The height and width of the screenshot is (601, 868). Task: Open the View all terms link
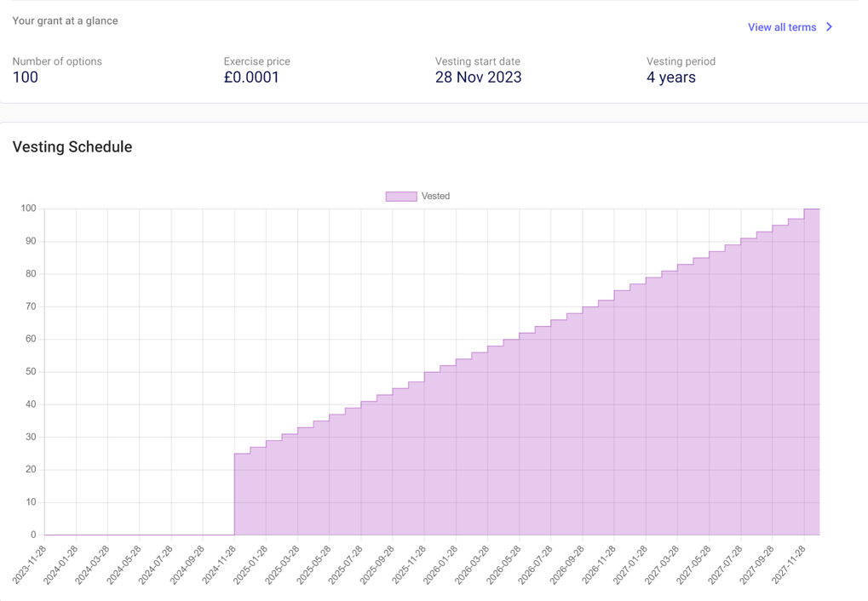[x=781, y=27]
